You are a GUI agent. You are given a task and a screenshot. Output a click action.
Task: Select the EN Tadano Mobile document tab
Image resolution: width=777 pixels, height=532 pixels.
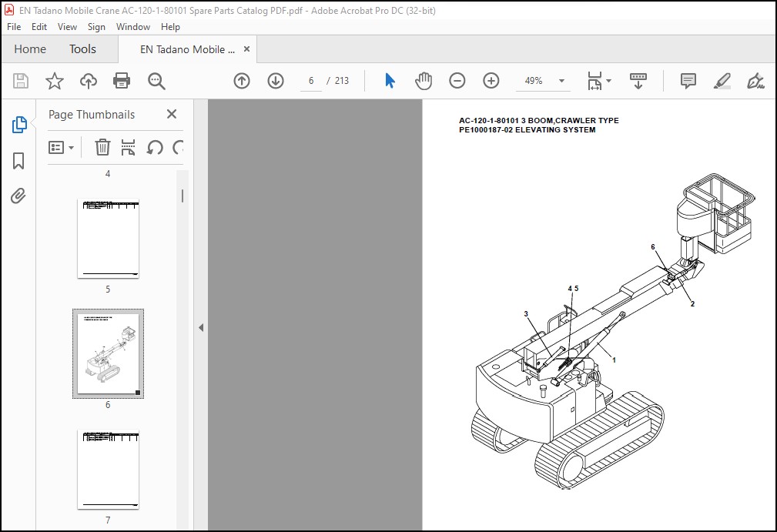[x=187, y=49]
